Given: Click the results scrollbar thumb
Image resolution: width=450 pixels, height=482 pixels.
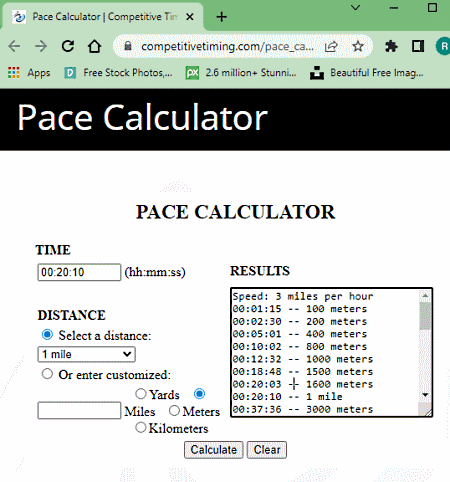Looking at the screenshot, I should [x=425, y=316].
